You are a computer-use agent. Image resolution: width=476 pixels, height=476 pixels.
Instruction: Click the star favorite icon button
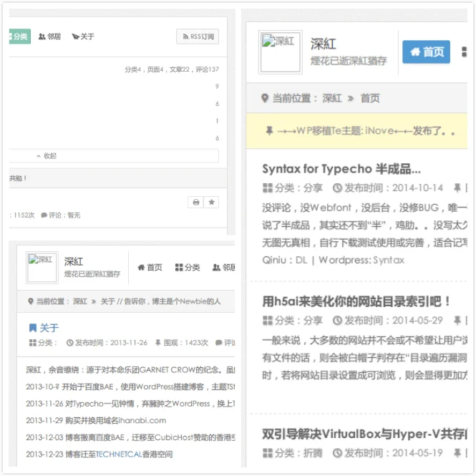pyautogui.click(x=211, y=202)
